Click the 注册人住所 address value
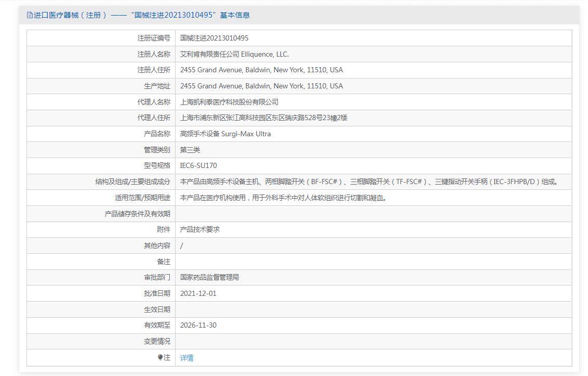The image size is (588, 376). coord(261,70)
